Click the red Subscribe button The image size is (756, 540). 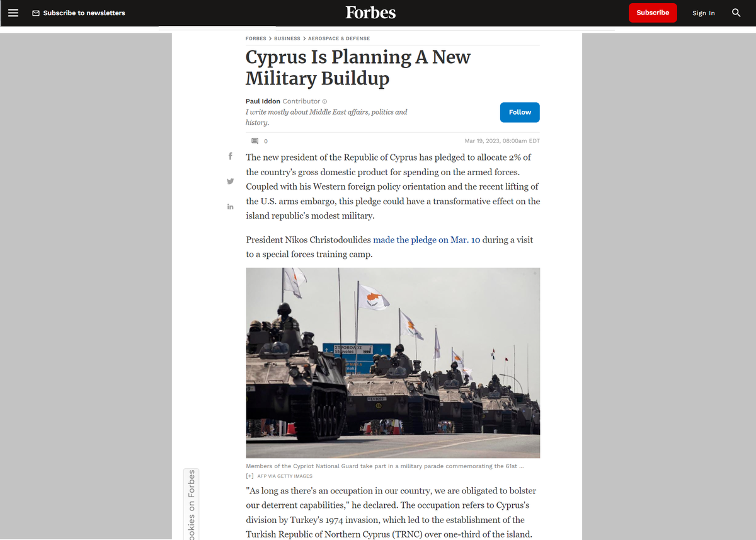653,13
